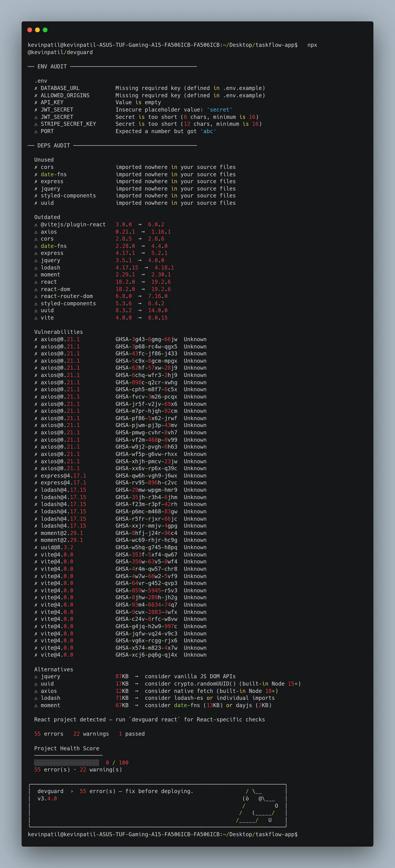This screenshot has height=868, width=395.
Task: Select the 'PORT' key
Action: click(47, 131)
